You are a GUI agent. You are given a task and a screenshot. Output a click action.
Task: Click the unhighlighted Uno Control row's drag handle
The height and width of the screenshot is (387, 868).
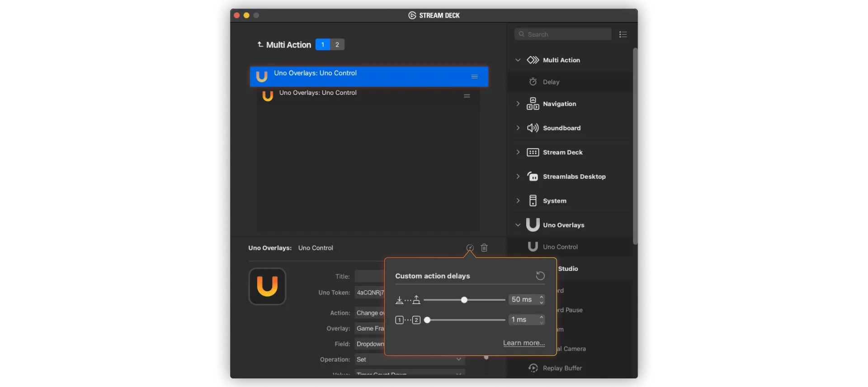(x=467, y=96)
